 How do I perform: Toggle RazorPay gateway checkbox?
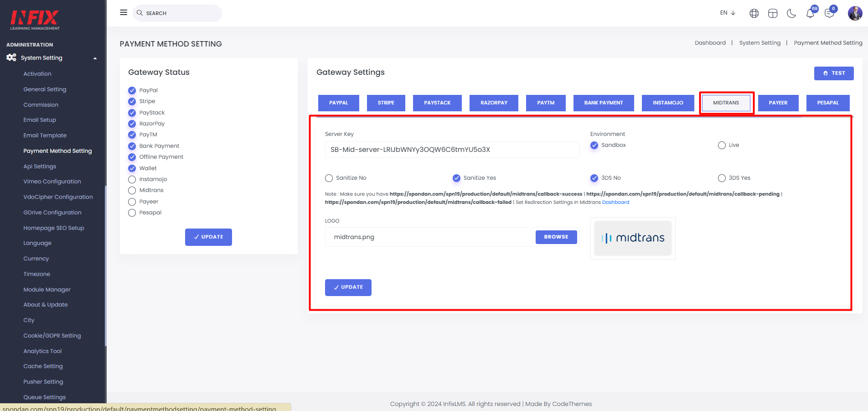pyautogui.click(x=132, y=124)
